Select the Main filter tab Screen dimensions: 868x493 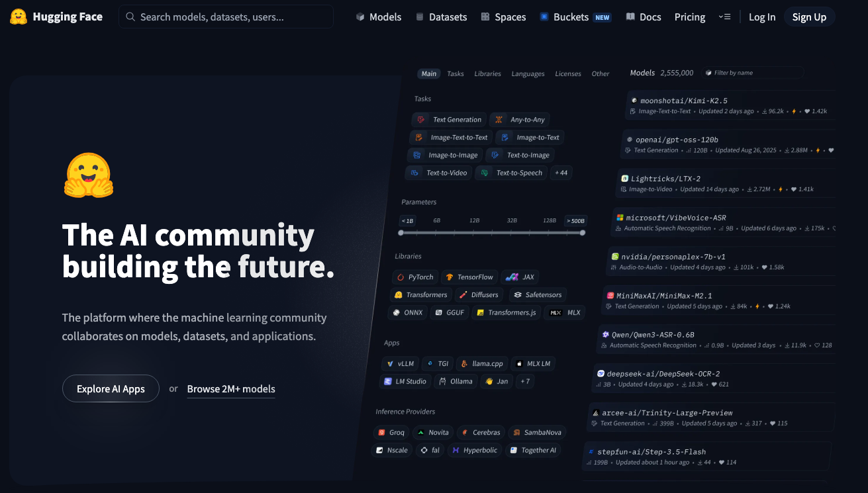(429, 73)
